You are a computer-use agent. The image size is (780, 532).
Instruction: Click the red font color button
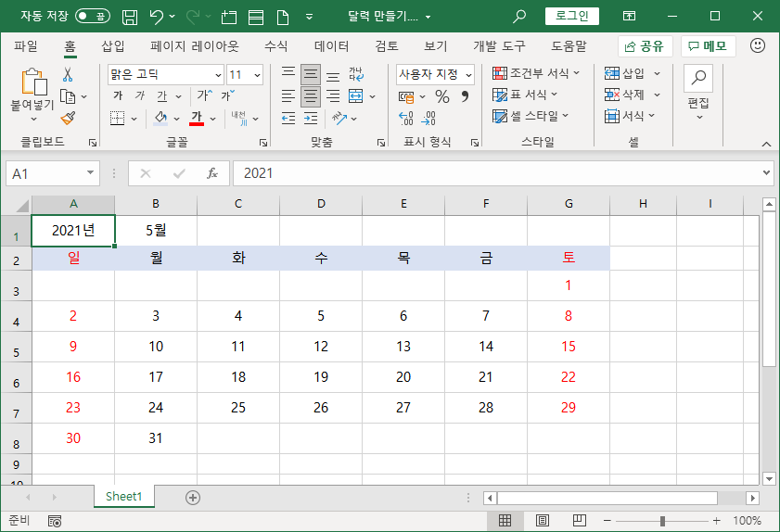pos(197,119)
